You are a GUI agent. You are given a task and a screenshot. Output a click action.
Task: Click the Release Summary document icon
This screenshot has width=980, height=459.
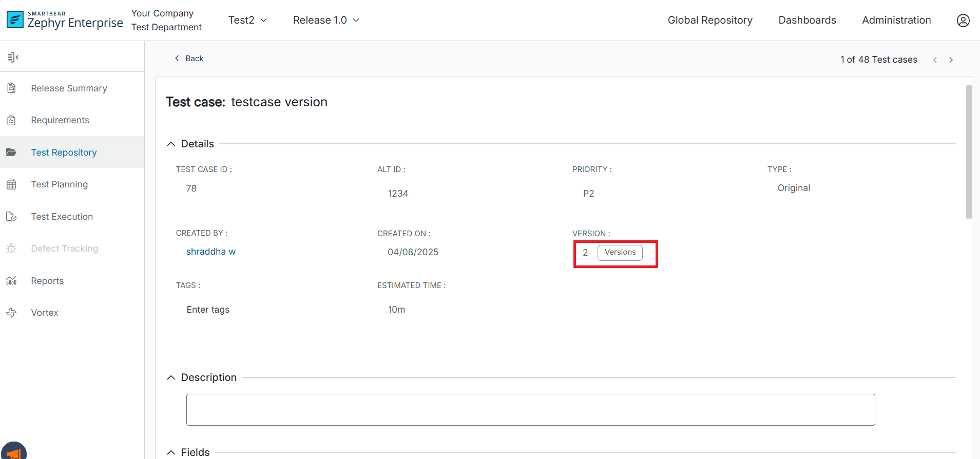11,88
